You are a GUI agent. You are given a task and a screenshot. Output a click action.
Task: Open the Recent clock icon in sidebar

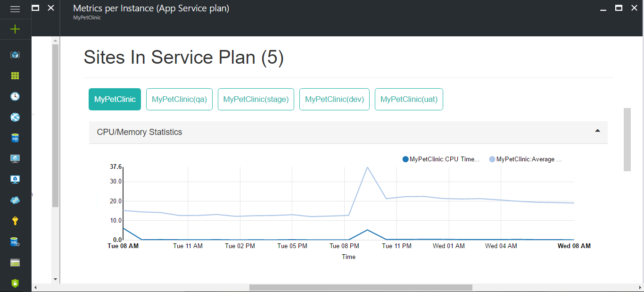tap(15, 96)
